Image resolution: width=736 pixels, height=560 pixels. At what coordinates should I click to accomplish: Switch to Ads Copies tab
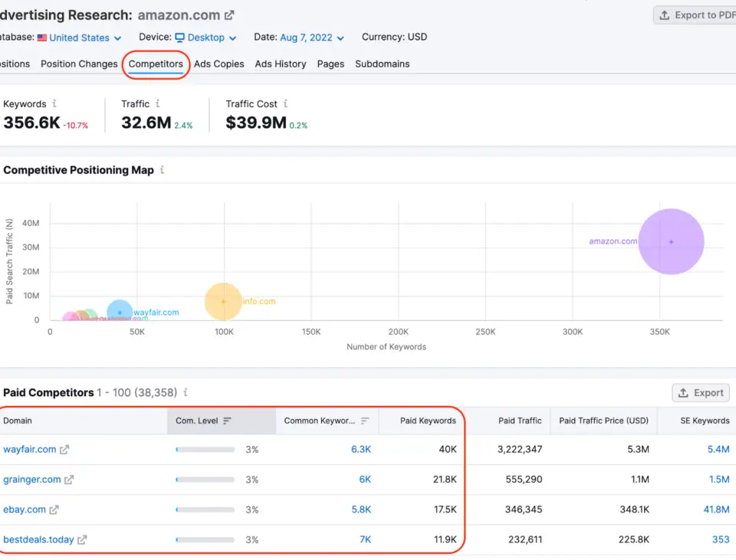tap(219, 64)
